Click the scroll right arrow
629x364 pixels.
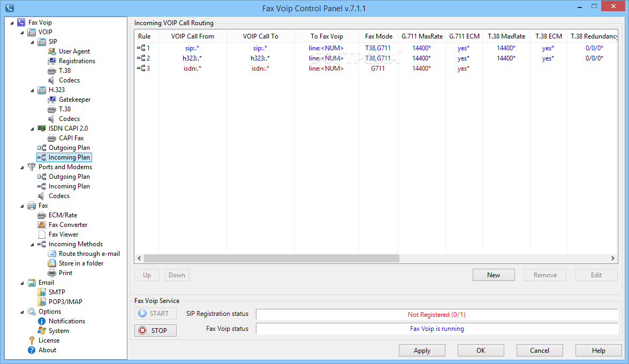(612, 259)
